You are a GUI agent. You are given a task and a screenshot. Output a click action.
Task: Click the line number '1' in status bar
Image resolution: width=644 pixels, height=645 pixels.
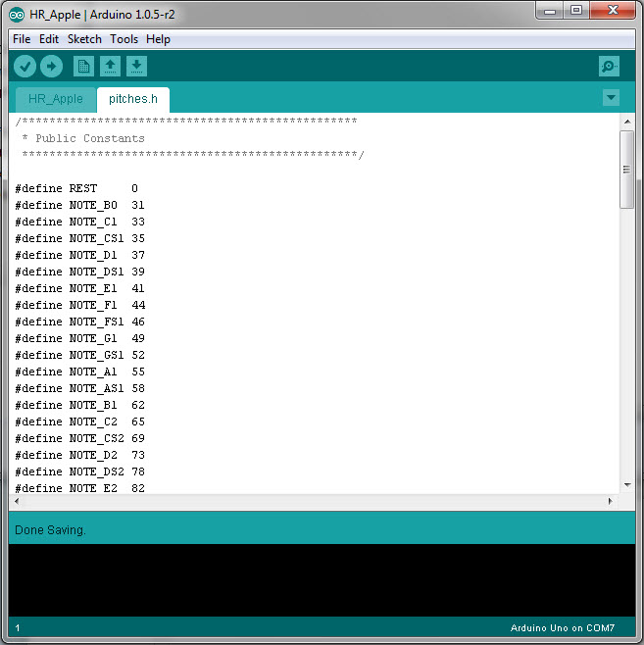(x=18, y=628)
